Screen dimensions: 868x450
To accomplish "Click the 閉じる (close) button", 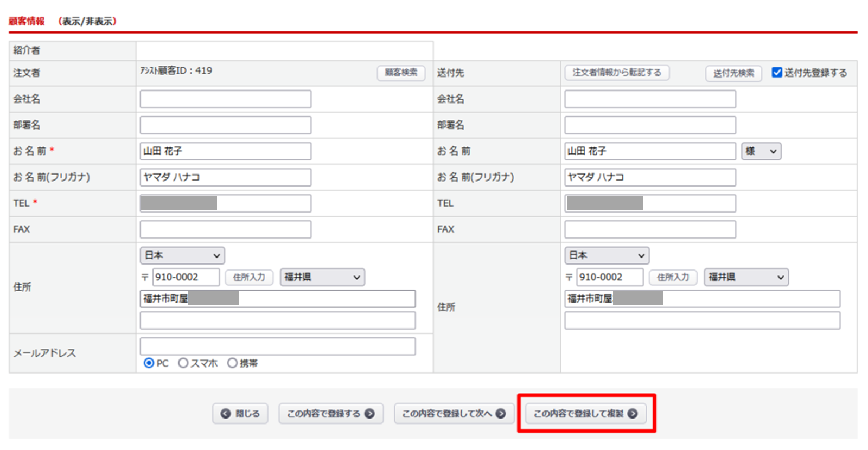I will point(240,414).
